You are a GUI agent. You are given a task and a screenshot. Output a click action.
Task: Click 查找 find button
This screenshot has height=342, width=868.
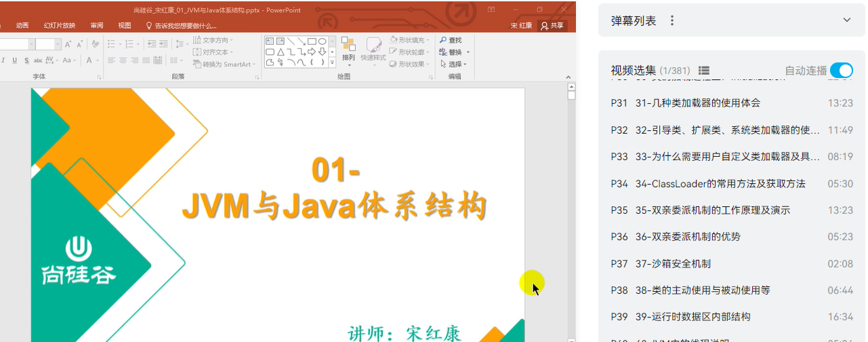click(x=451, y=41)
